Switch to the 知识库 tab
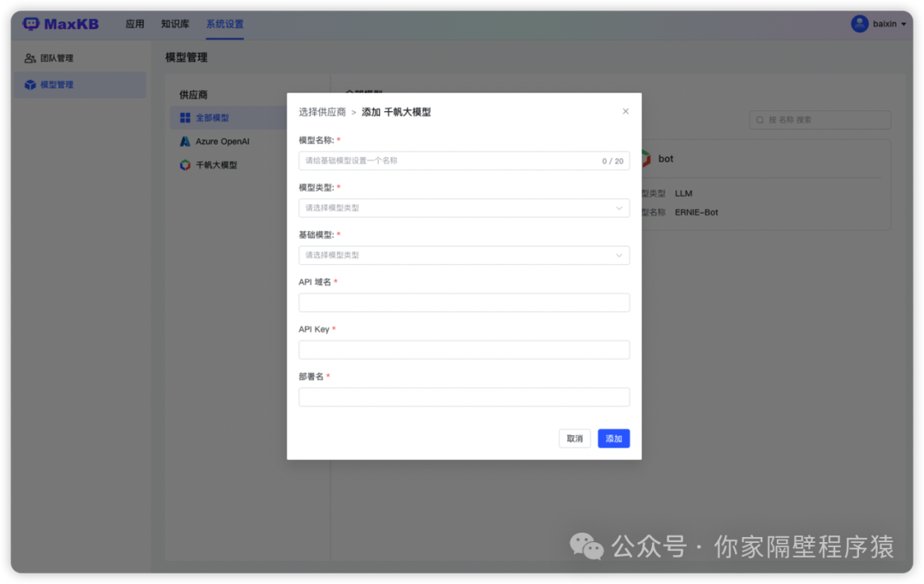924x584 pixels. click(175, 23)
